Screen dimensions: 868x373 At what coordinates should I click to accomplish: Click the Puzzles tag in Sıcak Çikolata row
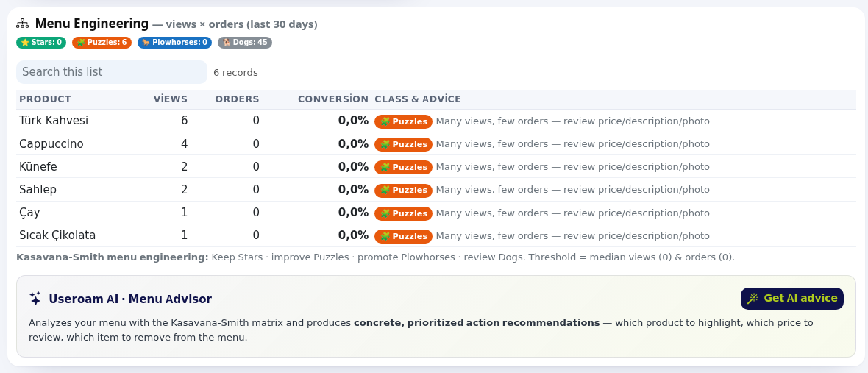pos(404,236)
